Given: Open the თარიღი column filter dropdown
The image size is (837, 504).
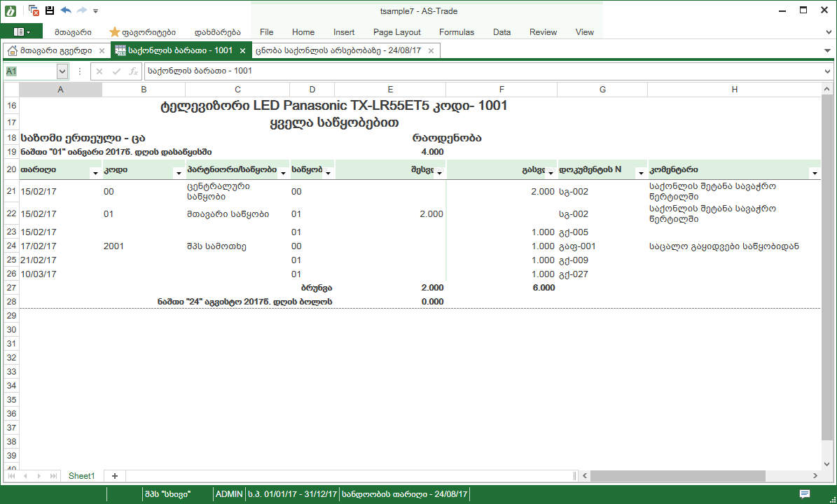Looking at the screenshot, I should click(95, 174).
